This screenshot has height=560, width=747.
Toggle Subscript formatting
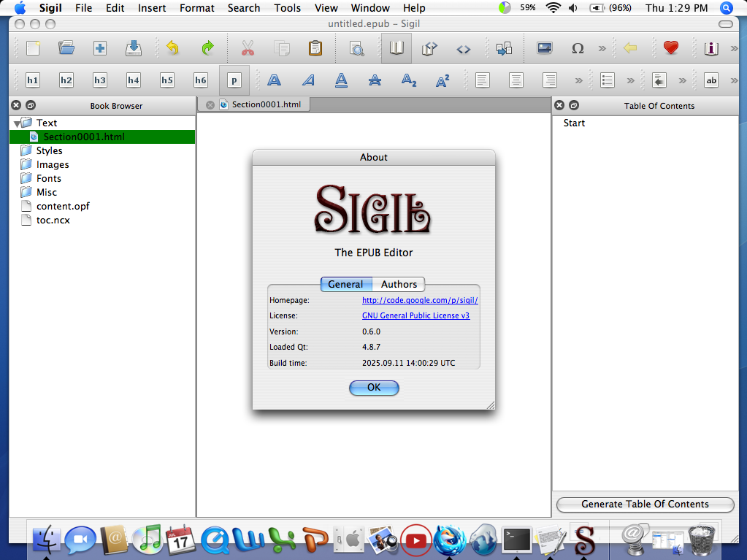click(409, 80)
